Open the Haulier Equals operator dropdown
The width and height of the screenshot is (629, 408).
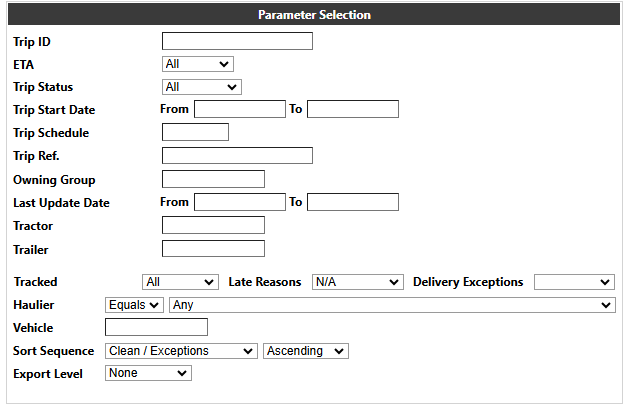tap(134, 305)
